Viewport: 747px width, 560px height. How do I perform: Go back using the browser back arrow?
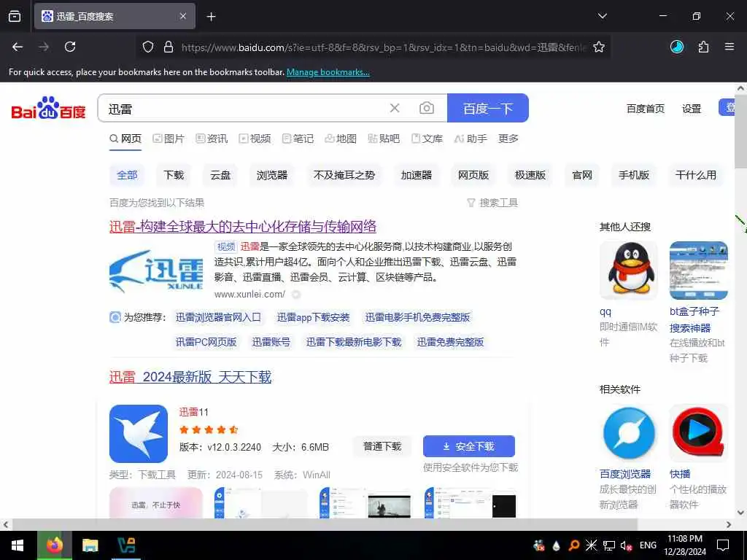tap(18, 47)
